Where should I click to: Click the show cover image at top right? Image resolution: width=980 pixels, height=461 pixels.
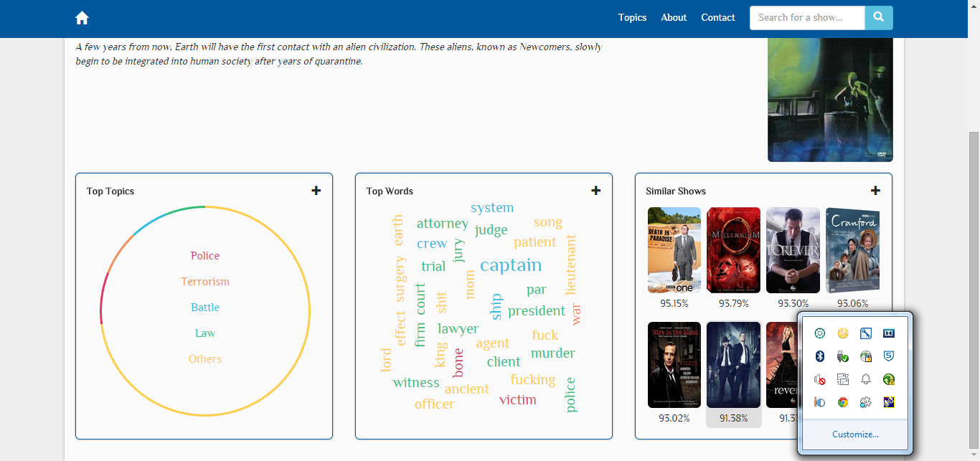click(830, 100)
